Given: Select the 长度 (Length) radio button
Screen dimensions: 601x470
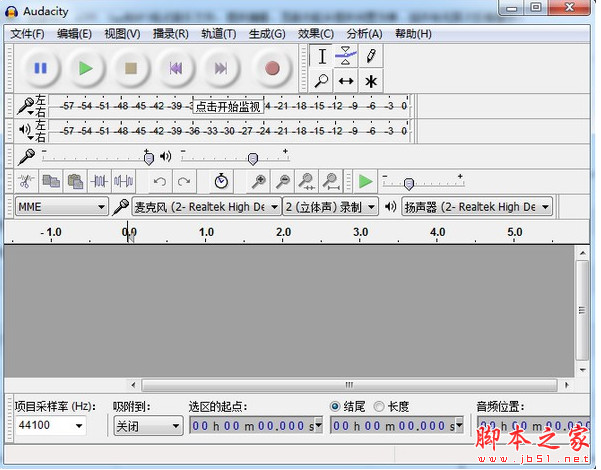Looking at the screenshot, I should coord(379,406).
